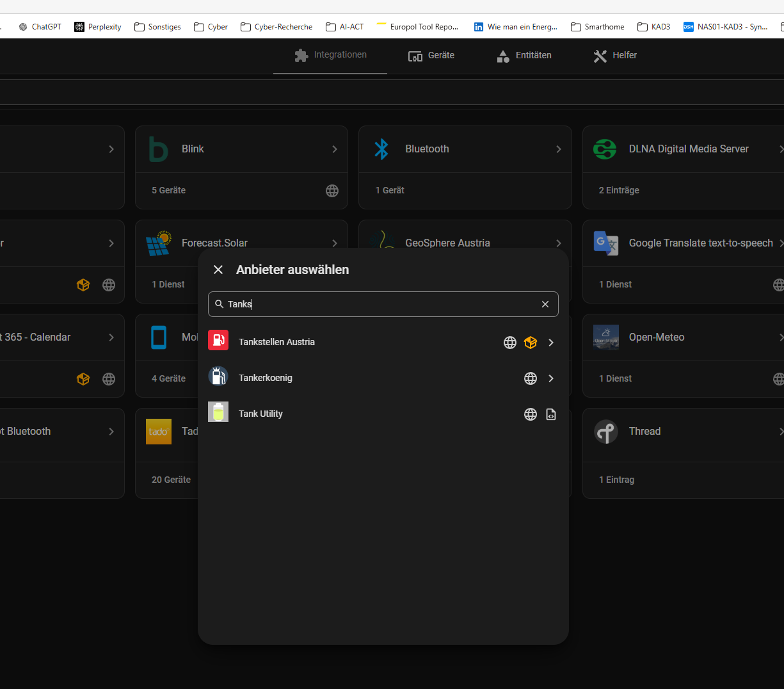Click the cloud globe icon for Tankstellen Austria
Viewport: 784px width, 689px height.
coord(510,343)
